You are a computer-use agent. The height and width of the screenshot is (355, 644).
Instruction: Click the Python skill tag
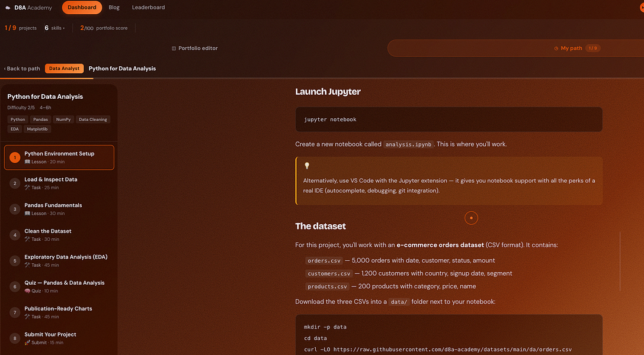tap(18, 120)
